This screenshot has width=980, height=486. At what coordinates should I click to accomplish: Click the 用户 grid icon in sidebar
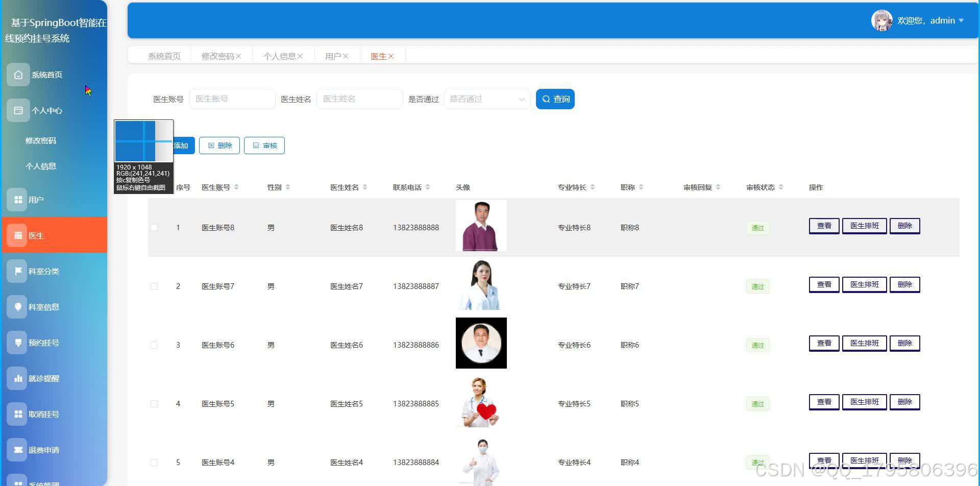[x=18, y=200]
